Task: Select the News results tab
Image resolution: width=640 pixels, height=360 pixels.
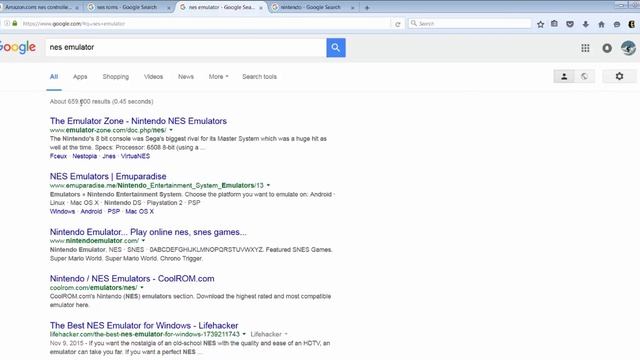Action: pos(186,77)
